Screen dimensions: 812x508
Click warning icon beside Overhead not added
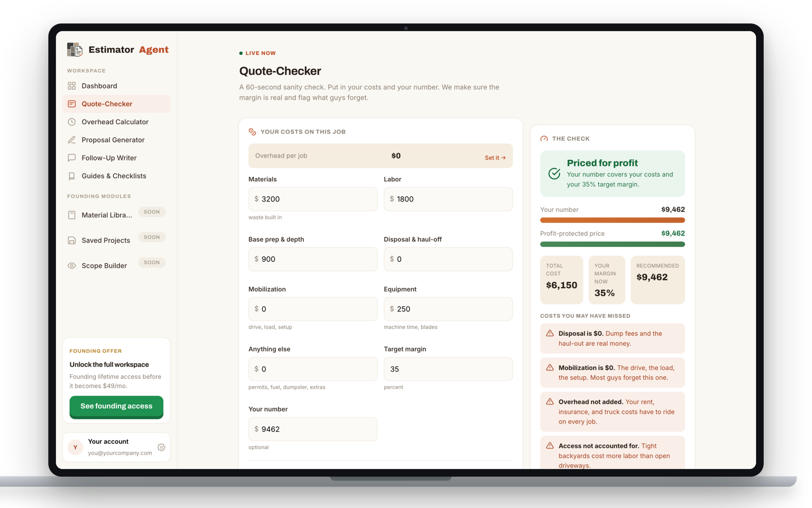[x=550, y=401]
